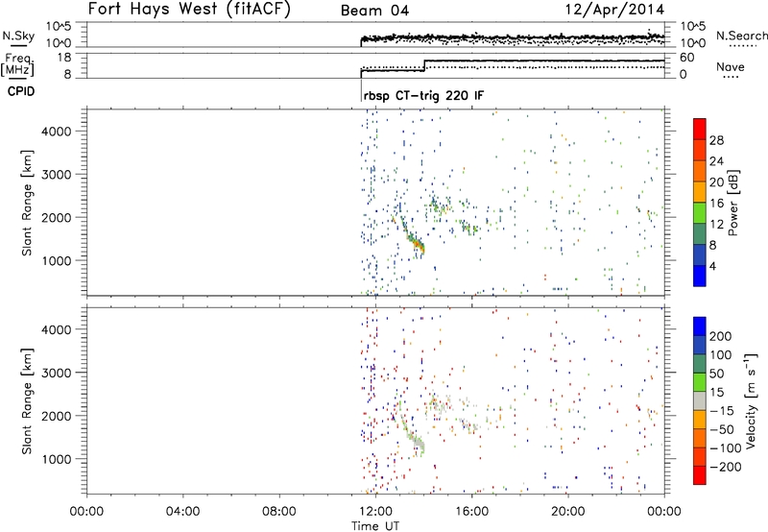Select the "rbsp CT-trig 220 IF" CPID annotation
Viewport: 768px width, 532px height.
tap(423, 95)
